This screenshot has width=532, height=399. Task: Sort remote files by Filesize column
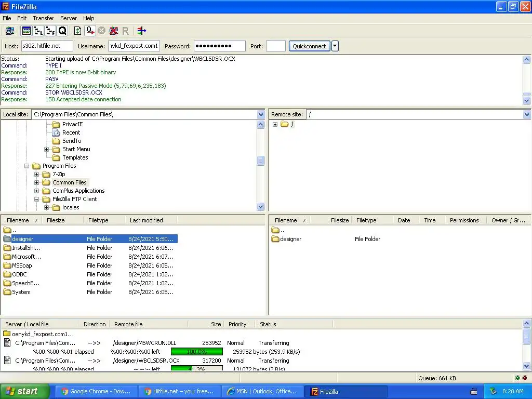tap(331, 220)
